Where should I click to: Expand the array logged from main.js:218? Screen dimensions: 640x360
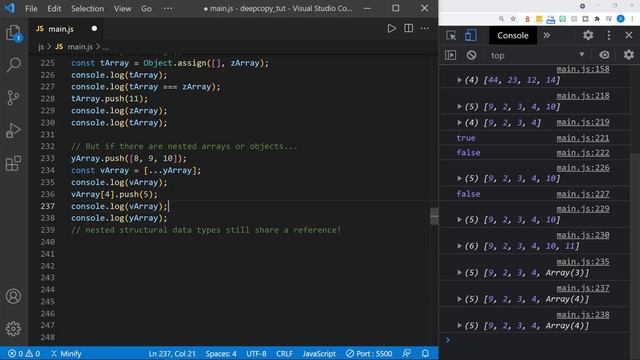pos(459,107)
